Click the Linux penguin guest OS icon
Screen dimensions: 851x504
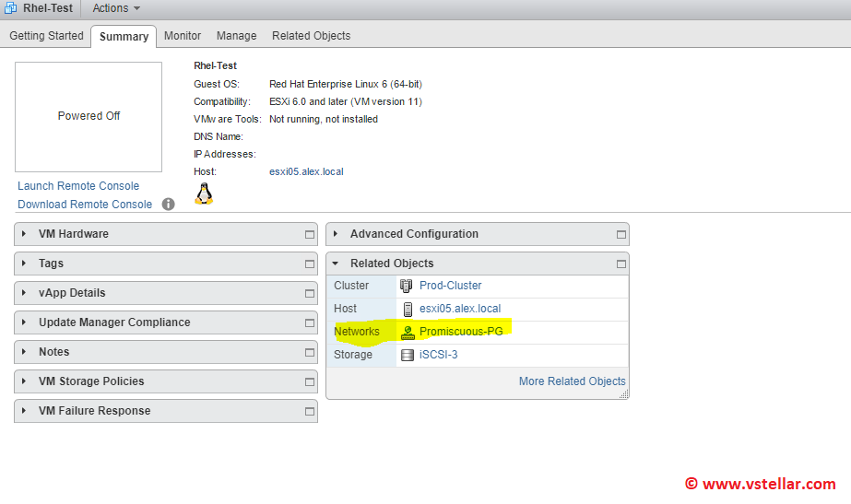coord(204,193)
